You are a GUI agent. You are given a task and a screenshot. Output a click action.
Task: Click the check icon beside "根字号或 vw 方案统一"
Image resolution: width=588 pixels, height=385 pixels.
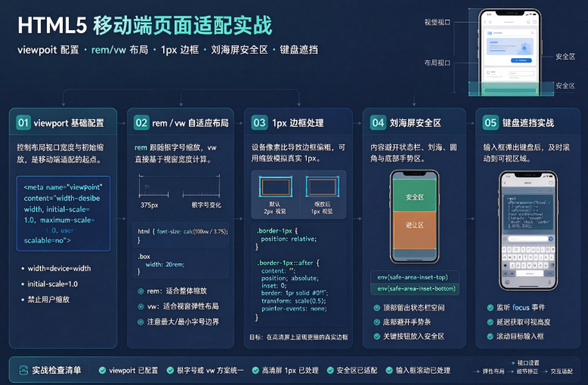[170, 371]
